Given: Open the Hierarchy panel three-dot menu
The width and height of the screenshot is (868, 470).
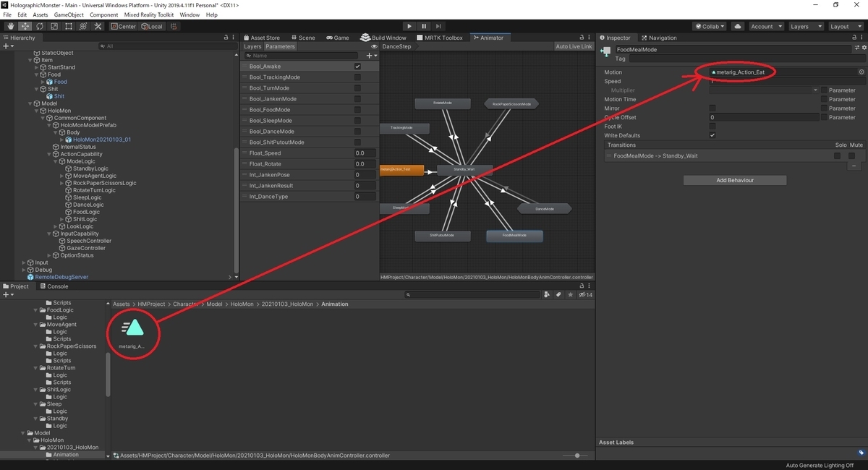Looking at the screenshot, I should [x=233, y=38].
